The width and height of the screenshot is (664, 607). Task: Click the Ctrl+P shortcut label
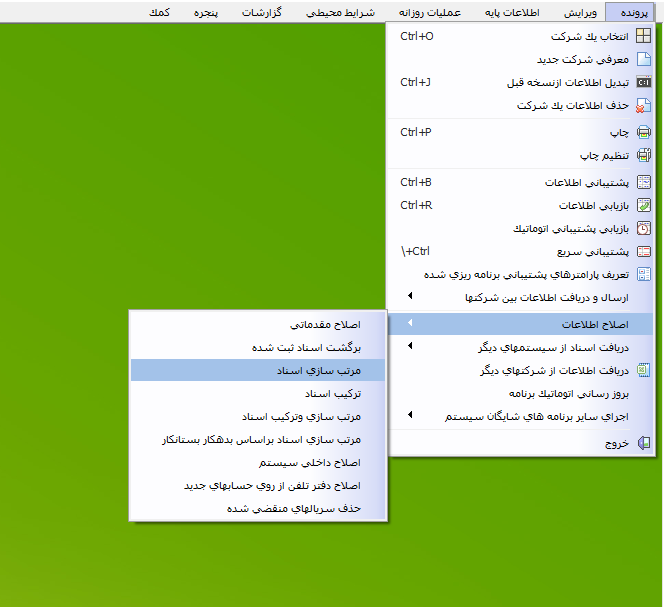pyautogui.click(x=416, y=132)
